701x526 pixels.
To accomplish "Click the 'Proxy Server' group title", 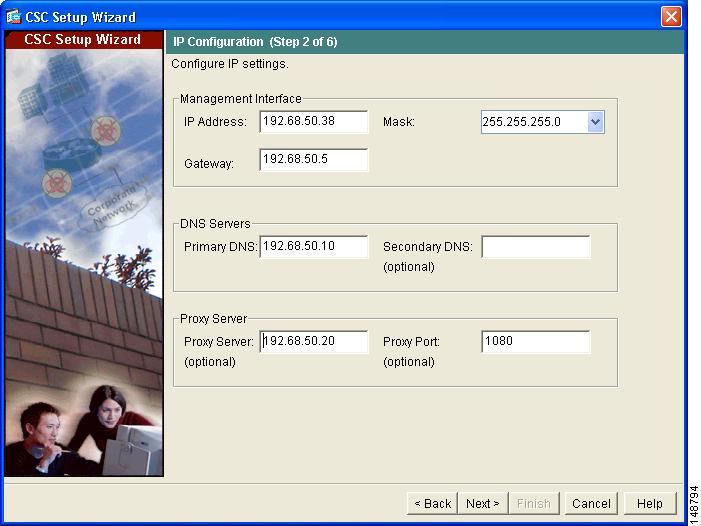I will pos(213,319).
